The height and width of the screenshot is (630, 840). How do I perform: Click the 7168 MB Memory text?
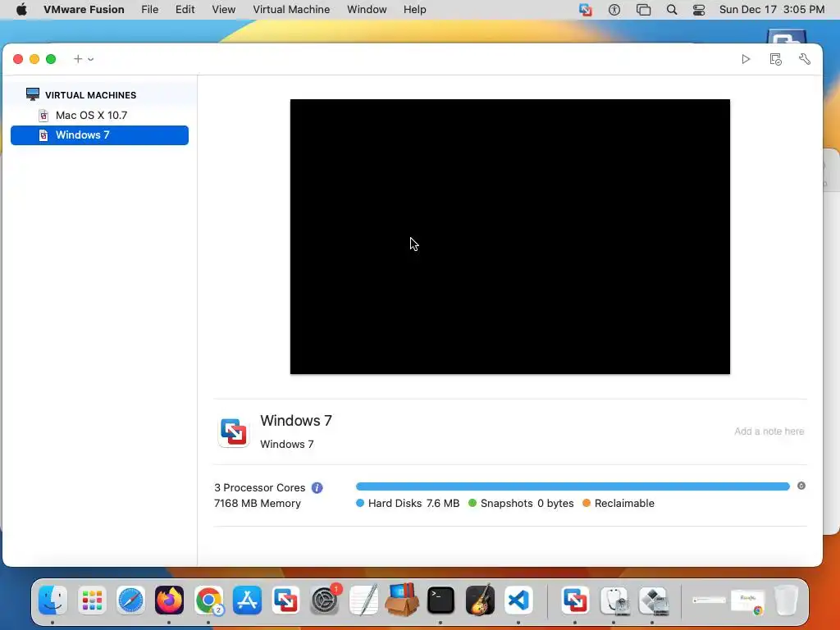[x=257, y=503]
